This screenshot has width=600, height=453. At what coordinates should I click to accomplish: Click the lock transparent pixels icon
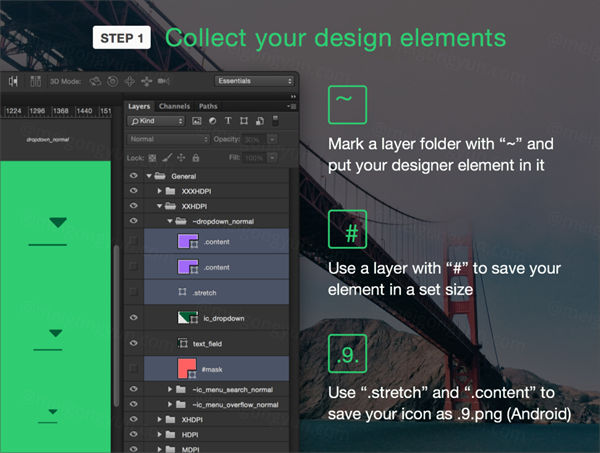152,157
